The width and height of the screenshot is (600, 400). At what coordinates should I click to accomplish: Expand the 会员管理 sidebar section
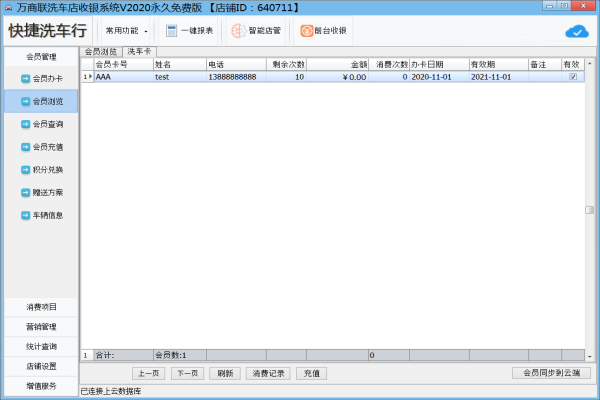pyautogui.click(x=41, y=57)
